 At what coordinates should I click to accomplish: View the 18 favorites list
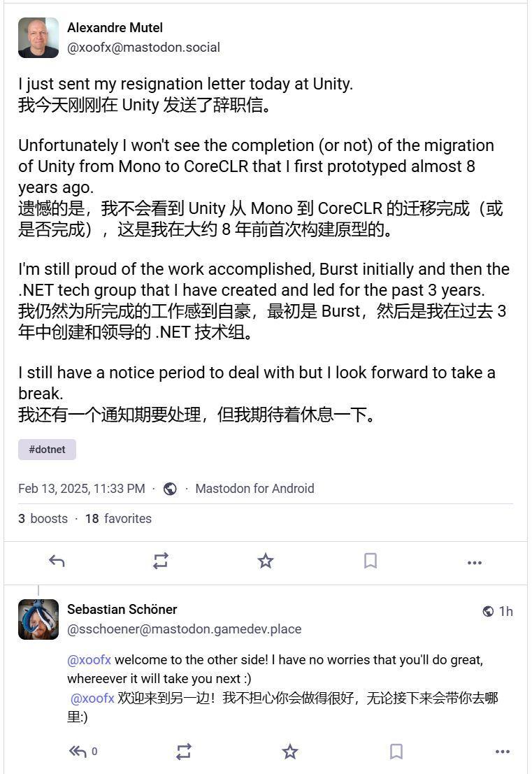pyautogui.click(x=118, y=519)
